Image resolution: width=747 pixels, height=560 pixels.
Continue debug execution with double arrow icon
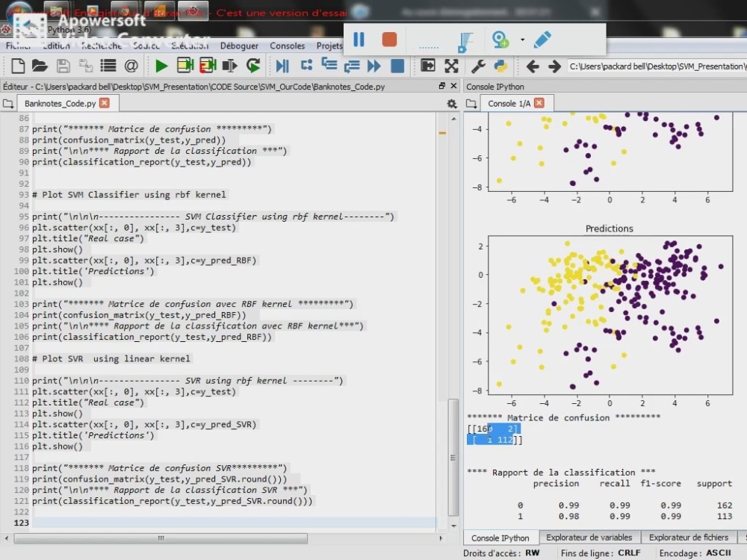[374, 66]
